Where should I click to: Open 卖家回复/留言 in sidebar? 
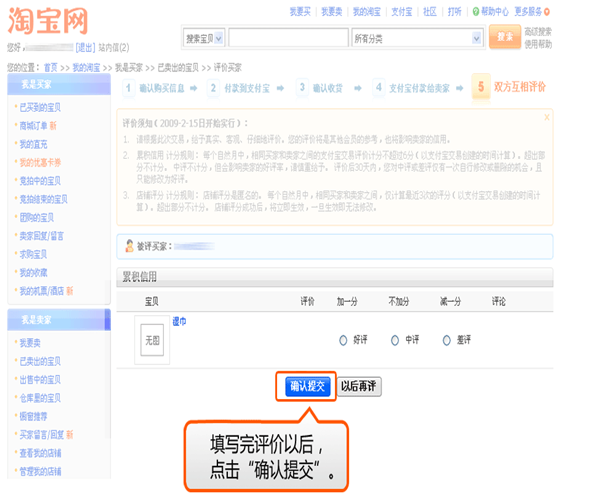(42, 236)
